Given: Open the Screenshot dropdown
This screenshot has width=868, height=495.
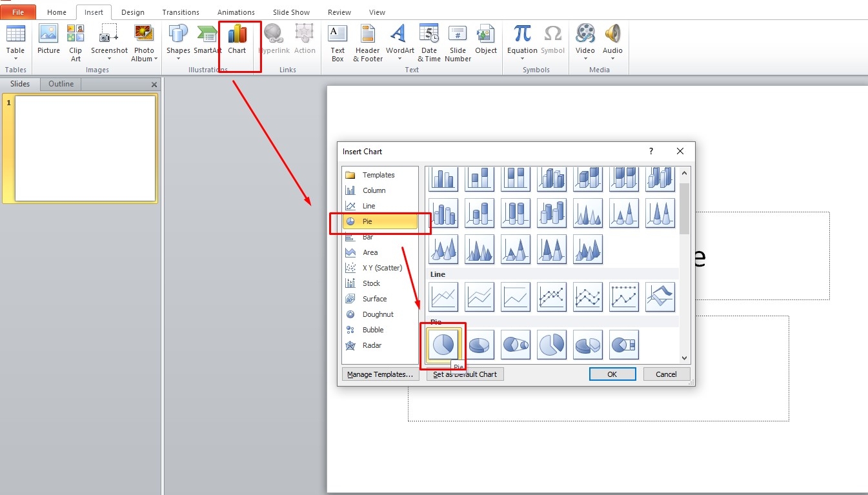Looking at the screenshot, I should (109, 59).
